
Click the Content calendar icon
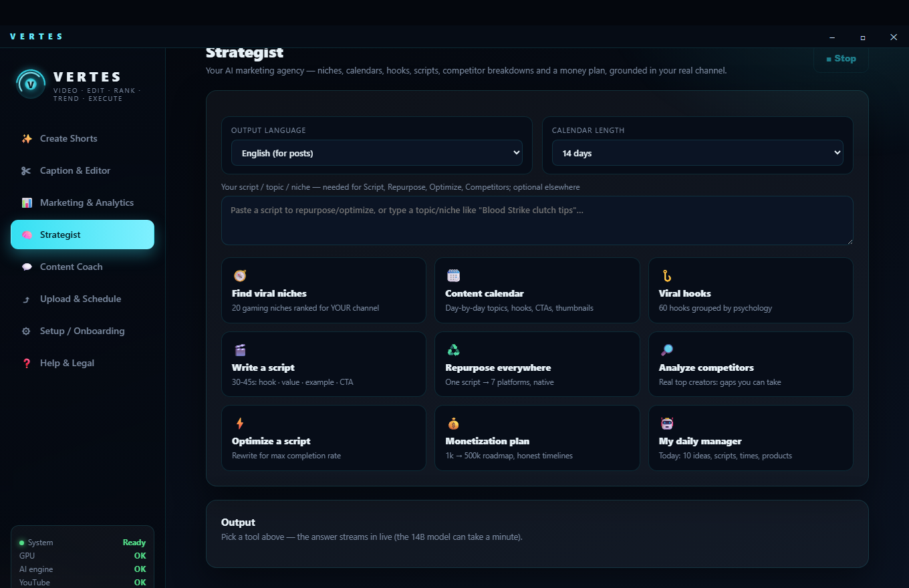point(453,275)
